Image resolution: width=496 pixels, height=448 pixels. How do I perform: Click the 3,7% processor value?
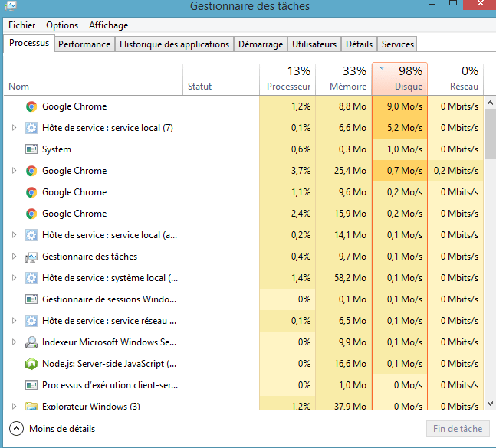pyautogui.click(x=301, y=171)
